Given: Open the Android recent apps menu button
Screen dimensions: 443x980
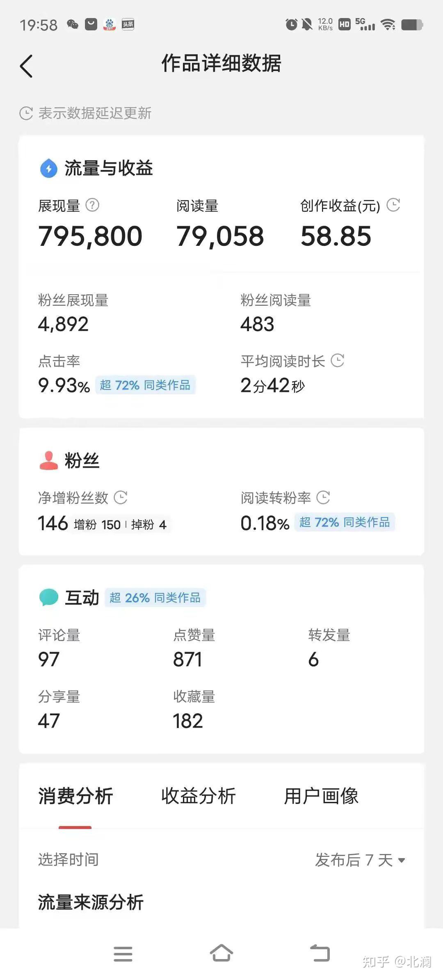Looking at the screenshot, I should (x=123, y=954).
